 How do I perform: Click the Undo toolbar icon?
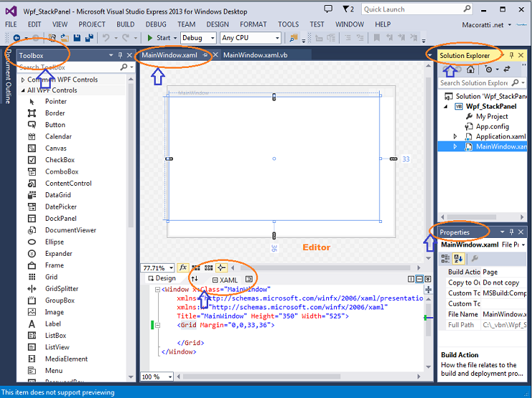(x=107, y=38)
